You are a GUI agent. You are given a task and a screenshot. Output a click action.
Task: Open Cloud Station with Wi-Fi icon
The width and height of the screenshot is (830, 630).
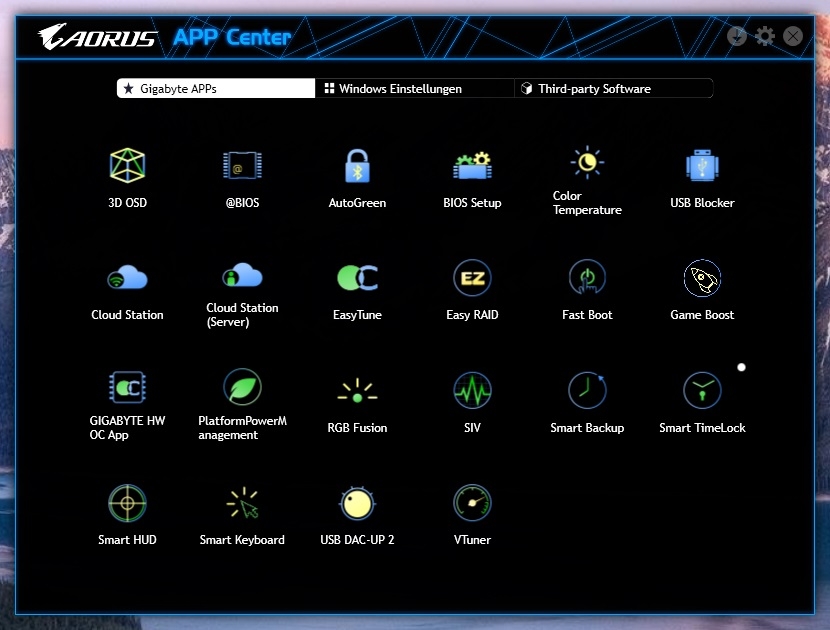(127, 277)
